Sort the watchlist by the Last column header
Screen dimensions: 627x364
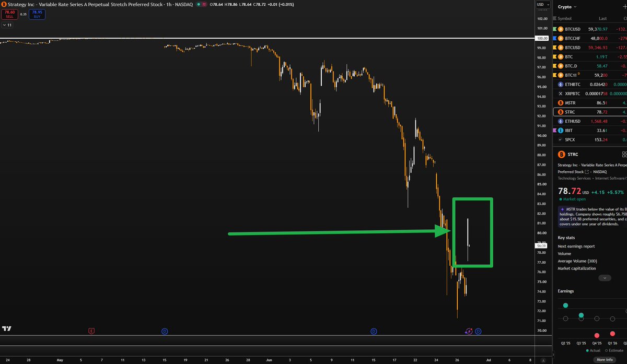(602, 18)
